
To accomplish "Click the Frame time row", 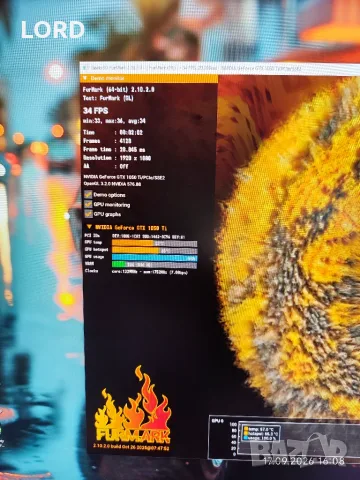I will point(114,149).
